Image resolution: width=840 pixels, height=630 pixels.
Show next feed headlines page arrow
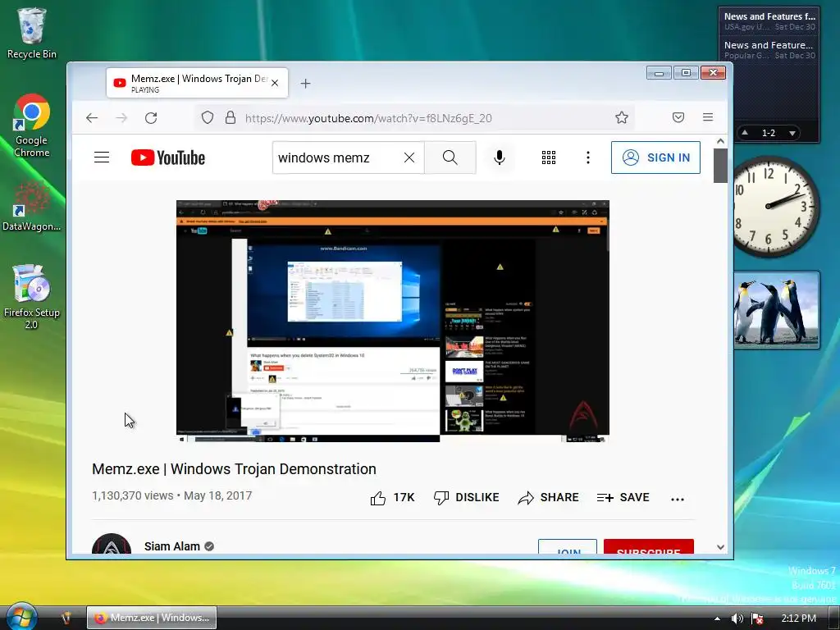point(792,133)
